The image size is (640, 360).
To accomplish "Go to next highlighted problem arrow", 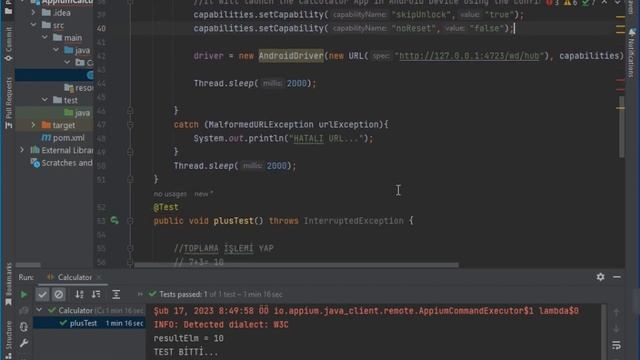I will click(618, 2).
